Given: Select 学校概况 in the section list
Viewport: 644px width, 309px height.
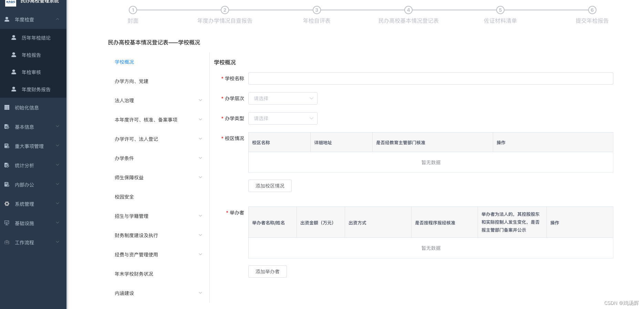Looking at the screenshot, I should 124,62.
